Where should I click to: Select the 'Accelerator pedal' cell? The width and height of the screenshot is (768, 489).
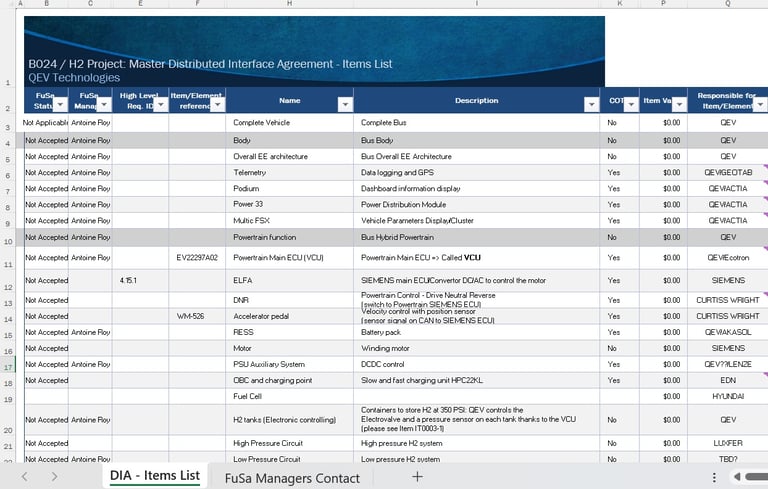(289, 316)
